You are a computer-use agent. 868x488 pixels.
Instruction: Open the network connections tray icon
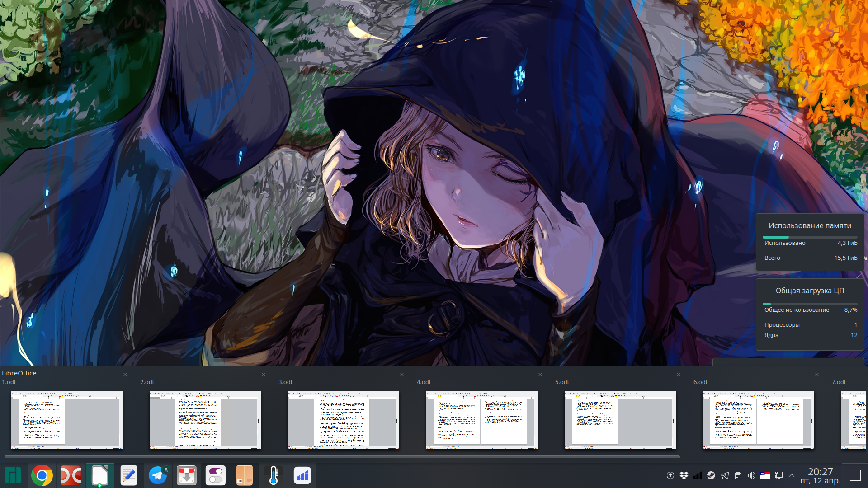(x=778, y=475)
